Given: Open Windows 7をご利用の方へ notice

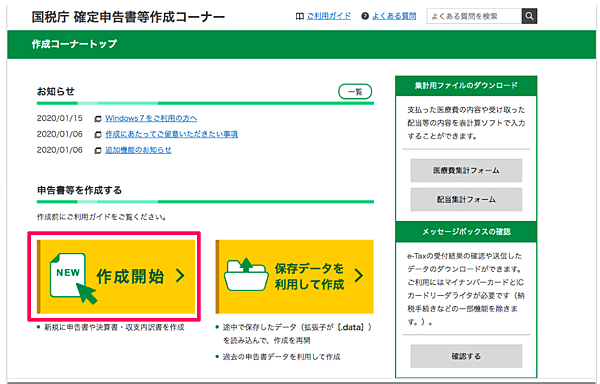Looking at the screenshot, I should click(x=151, y=118).
